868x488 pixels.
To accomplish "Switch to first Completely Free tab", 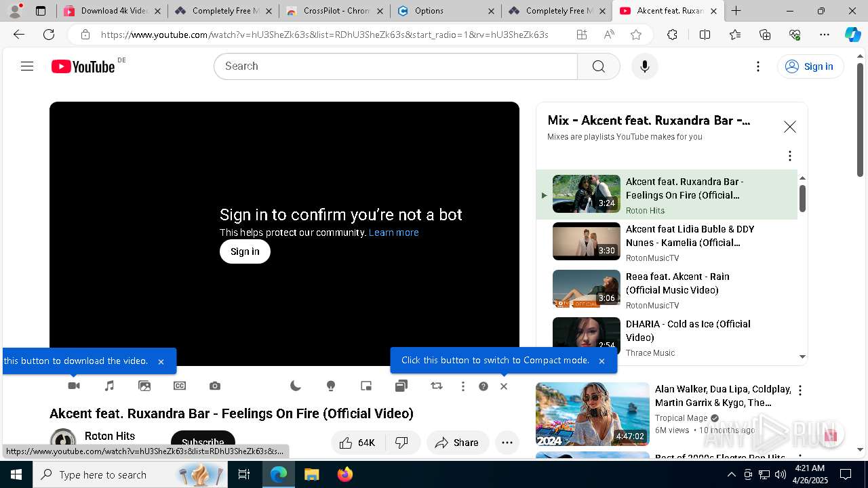I will (224, 11).
